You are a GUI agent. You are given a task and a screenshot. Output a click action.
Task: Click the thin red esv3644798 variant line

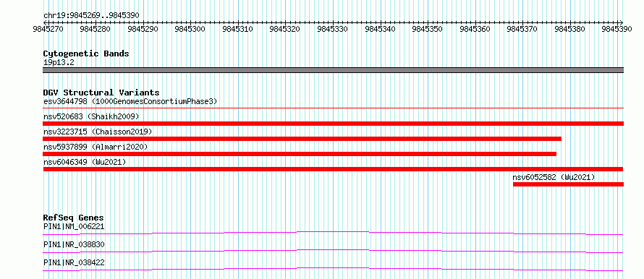[x=333, y=108]
